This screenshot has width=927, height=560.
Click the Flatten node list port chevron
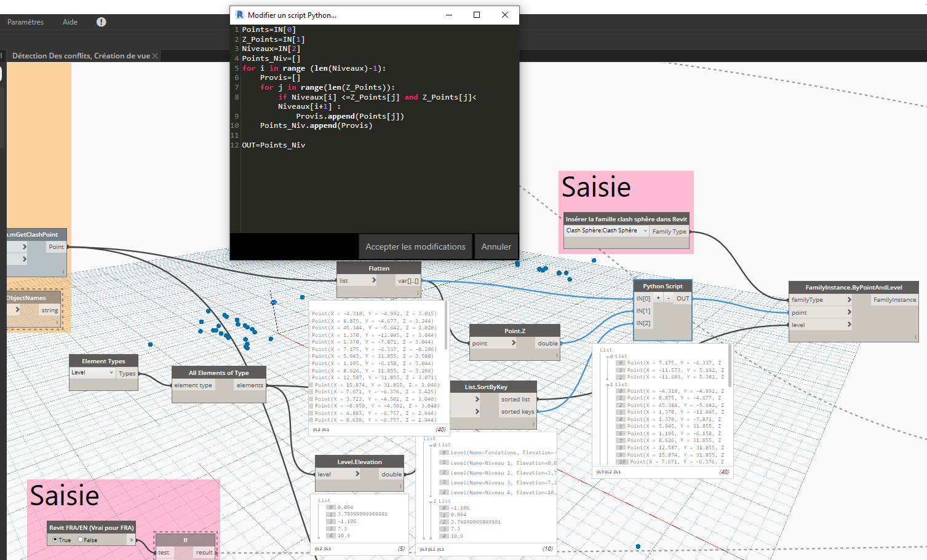(x=373, y=280)
